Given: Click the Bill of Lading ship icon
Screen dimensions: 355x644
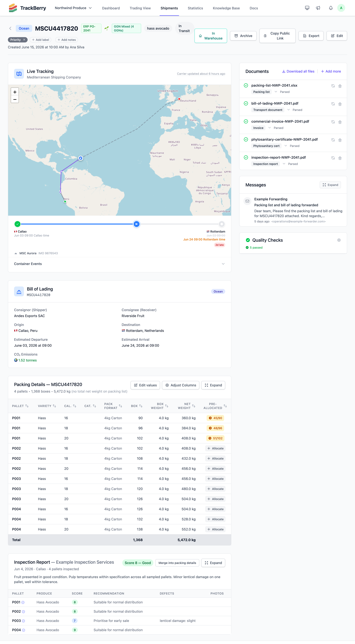Looking at the screenshot, I should click(x=19, y=292).
